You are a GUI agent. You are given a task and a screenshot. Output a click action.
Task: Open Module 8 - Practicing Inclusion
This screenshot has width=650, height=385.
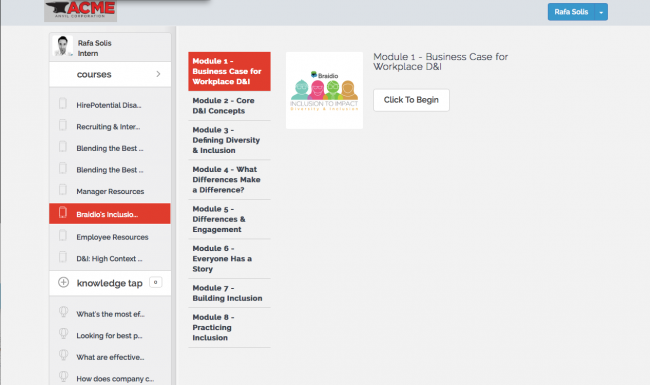click(229, 327)
